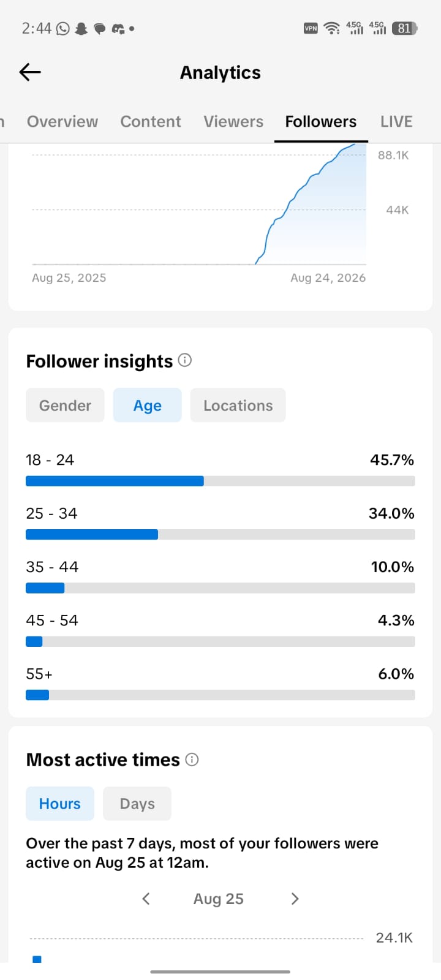Go to previous day before Aug 25

coord(146,899)
